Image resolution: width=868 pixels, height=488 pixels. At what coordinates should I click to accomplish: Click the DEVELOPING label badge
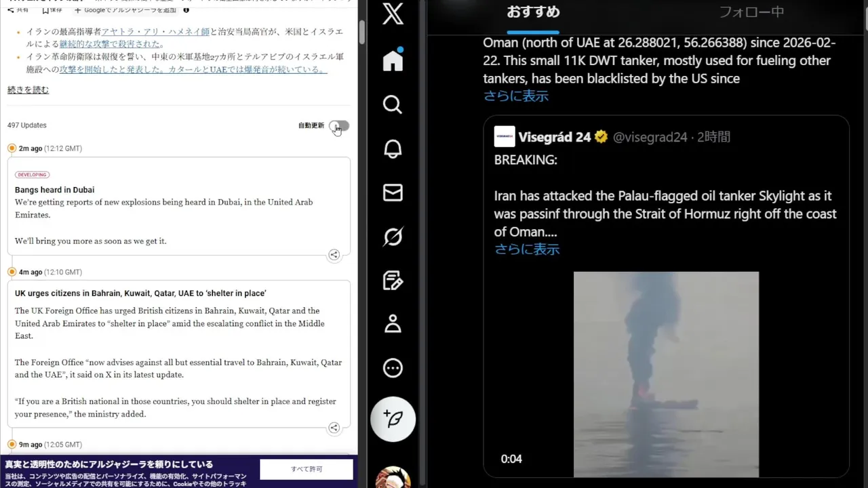(32, 175)
